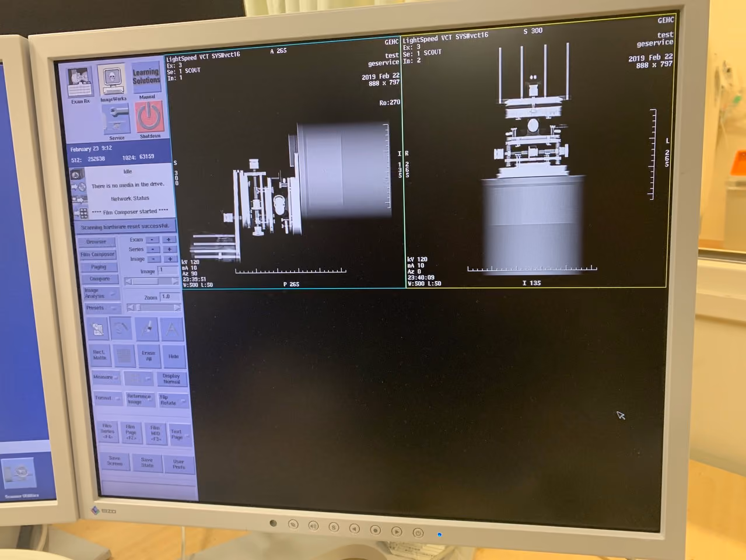This screenshot has height=560, width=746.
Task: Step Image back with minus button
Action: pyautogui.click(x=153, y=259)
